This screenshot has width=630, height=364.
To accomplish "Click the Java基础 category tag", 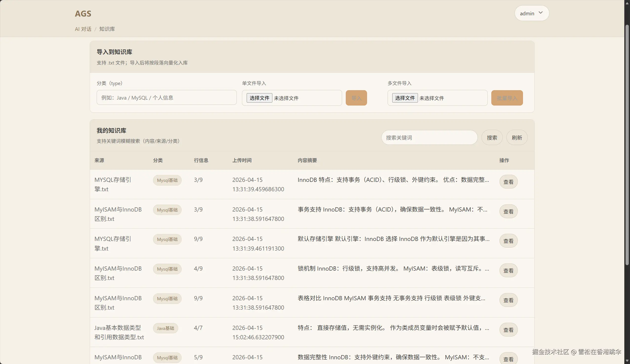I will coord(166,328).
